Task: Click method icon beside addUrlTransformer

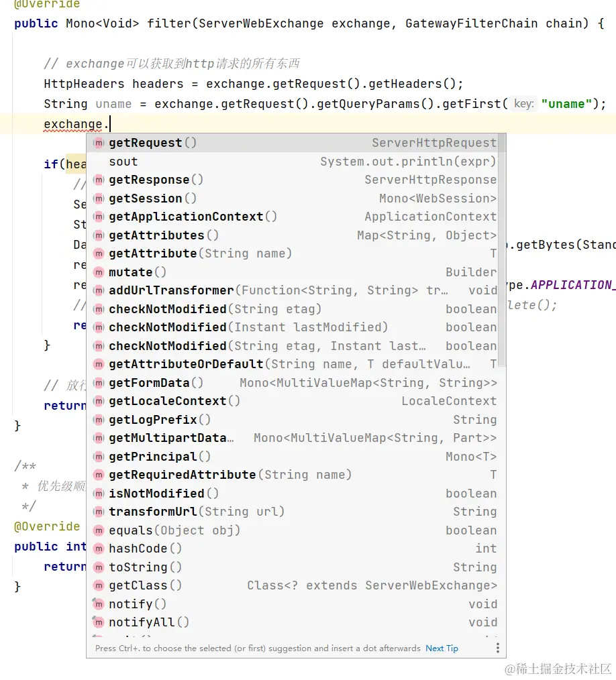Action: (x=99, y=290)
